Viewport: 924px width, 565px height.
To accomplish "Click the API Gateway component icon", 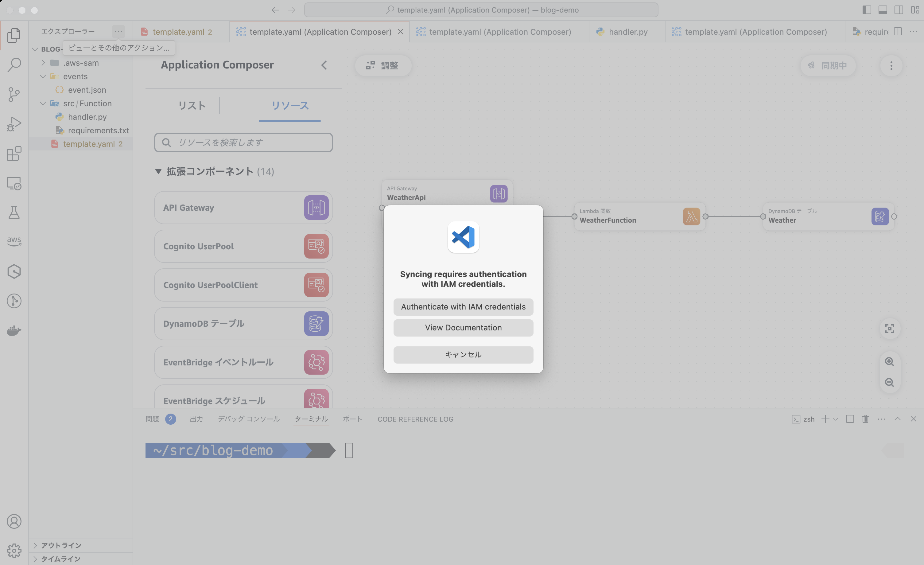I will [x=316, y=208].
